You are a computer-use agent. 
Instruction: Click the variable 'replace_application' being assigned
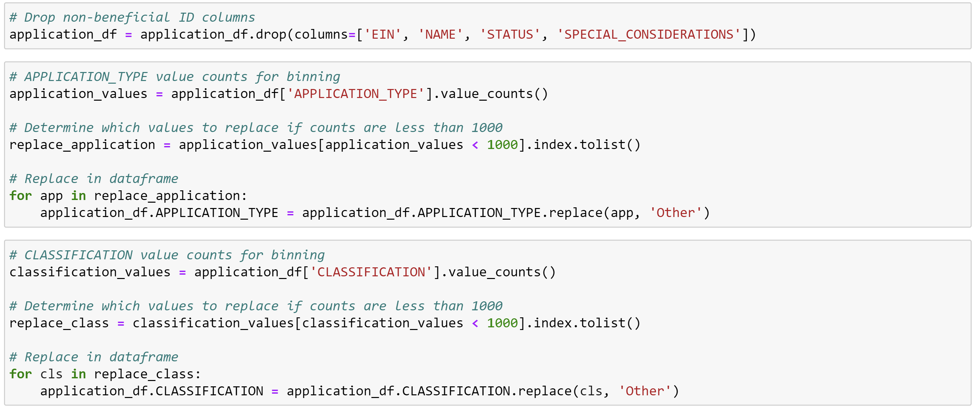pyautogui.click(x=82, y=145)
